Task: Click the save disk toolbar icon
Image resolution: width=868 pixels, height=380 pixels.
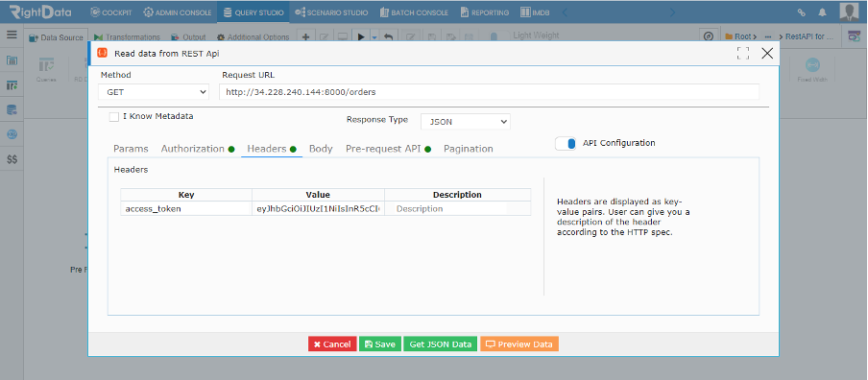Action: pyautogui.click(x=433, y=37)
